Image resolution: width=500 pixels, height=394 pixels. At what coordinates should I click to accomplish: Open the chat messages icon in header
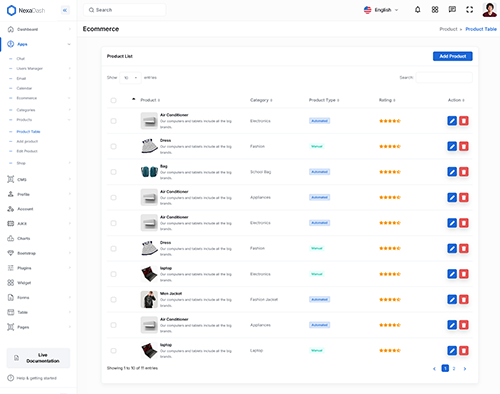(452, 10)
